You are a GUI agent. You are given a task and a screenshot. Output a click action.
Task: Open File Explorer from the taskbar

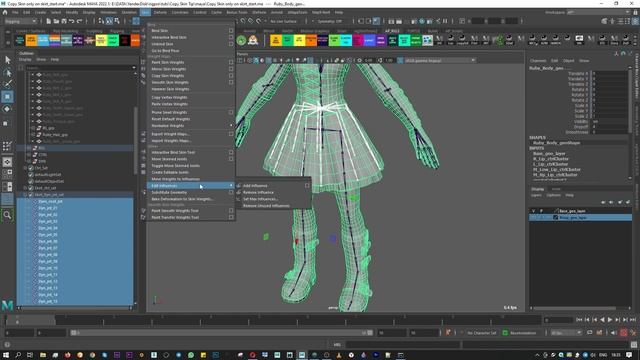pyautogui.click(x=43, y=355)
